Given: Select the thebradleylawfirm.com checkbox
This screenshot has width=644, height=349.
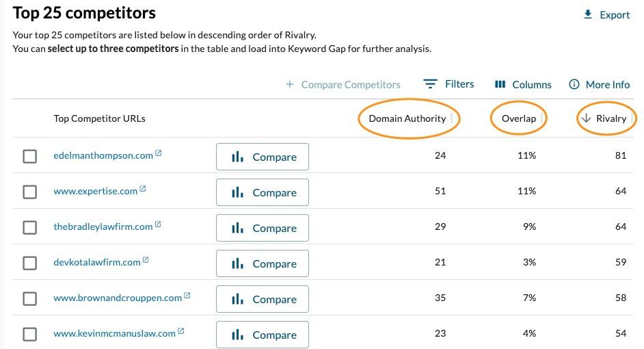Looking at the screenshot, I should point(30,228).
